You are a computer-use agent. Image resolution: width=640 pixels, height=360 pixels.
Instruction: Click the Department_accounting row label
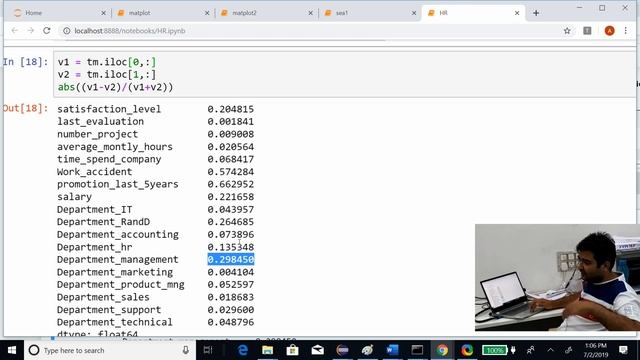click(x=118, y=235)
